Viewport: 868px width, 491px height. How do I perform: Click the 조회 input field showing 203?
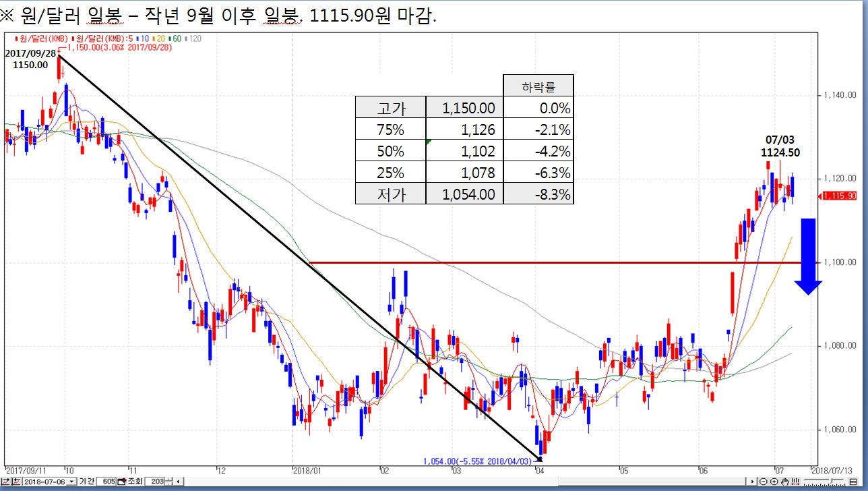click(x=154, y=482)
